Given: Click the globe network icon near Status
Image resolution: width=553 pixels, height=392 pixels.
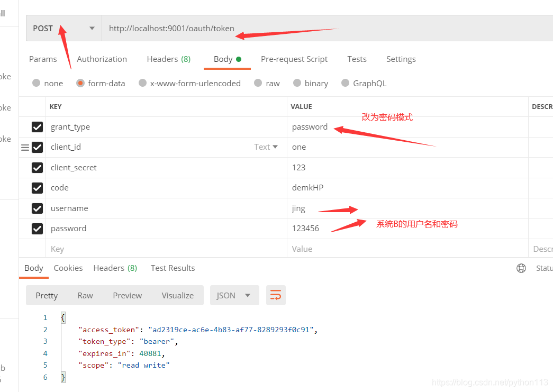Looking at the screenshot, I should pos(521,268).
